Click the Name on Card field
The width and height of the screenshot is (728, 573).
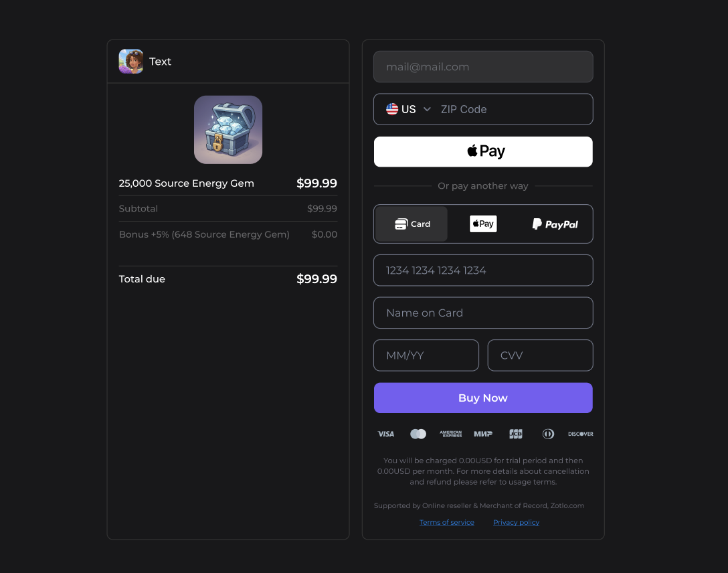[x=483, y=313]
